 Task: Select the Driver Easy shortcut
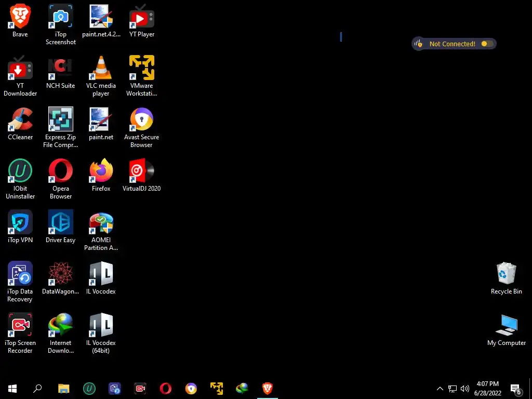pos(60,227)
